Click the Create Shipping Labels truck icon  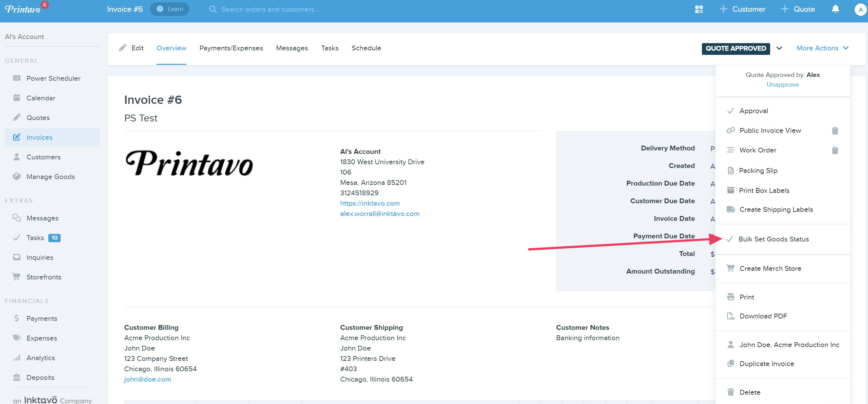click(x=731, y=209)
